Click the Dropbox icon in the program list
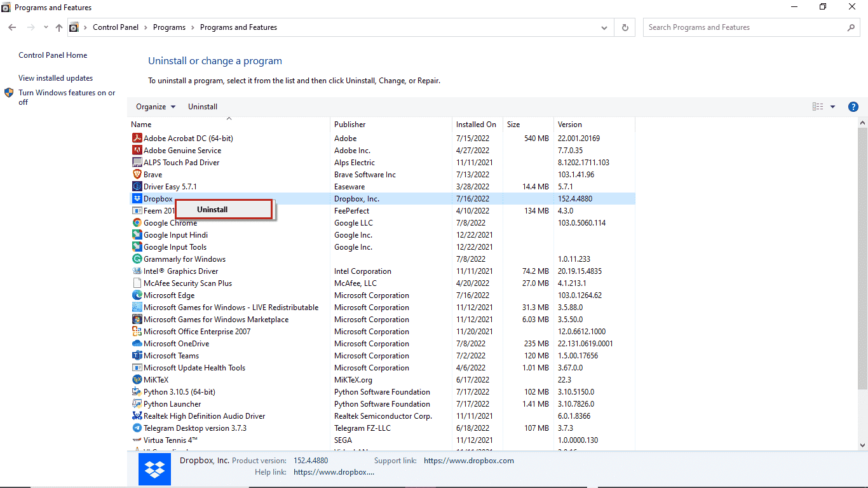Viewport: 868px width, 488px height. [137, 198]
